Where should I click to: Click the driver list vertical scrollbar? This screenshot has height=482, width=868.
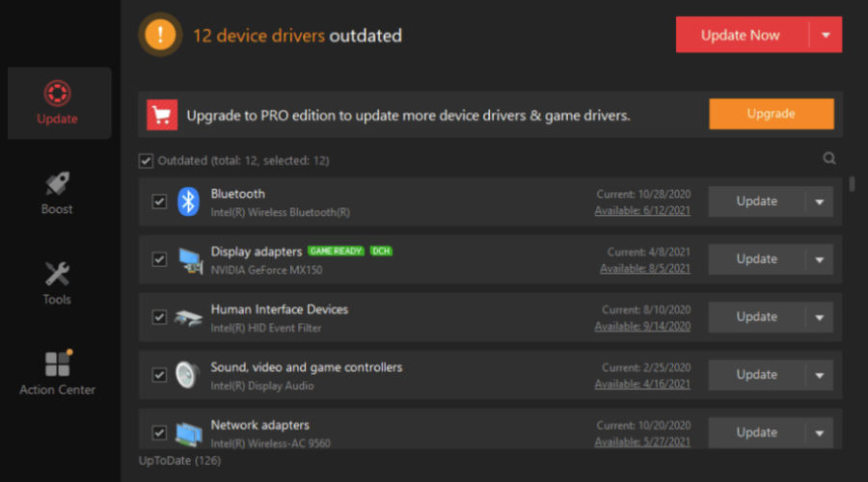852,184
